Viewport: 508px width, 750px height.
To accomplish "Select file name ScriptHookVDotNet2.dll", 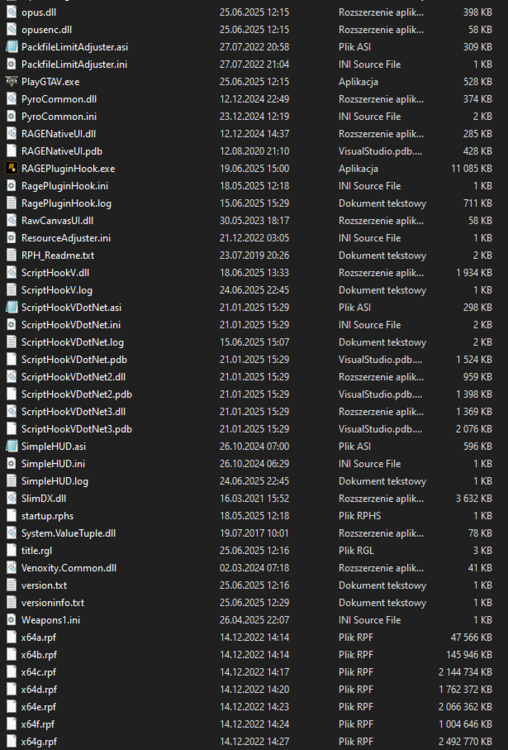I will click(73, 377).
